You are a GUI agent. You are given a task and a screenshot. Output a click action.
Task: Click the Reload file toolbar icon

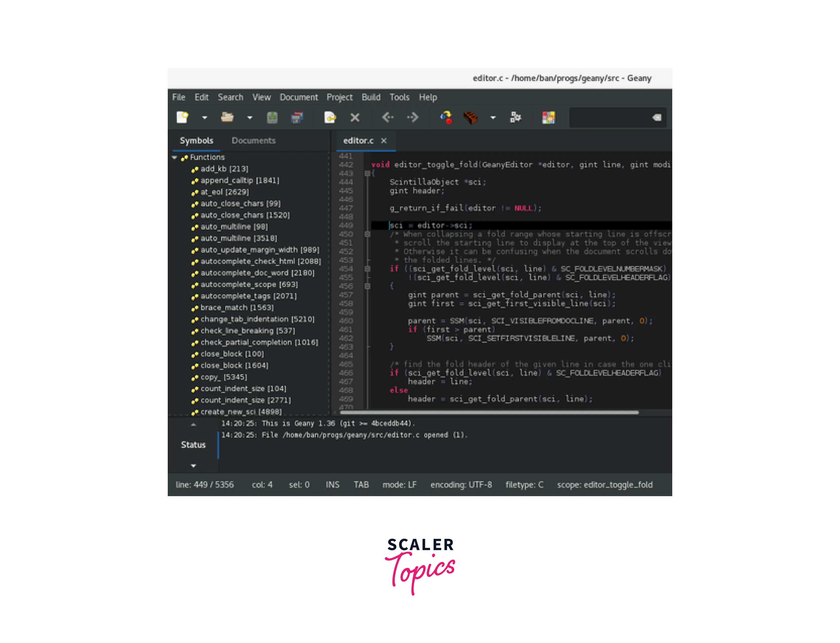(x=330, y=117)
